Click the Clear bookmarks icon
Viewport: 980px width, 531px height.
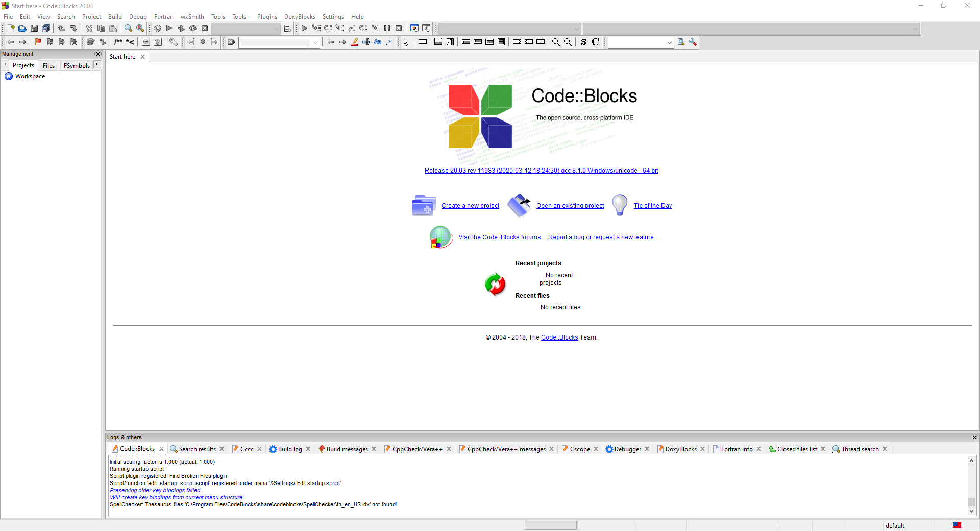(73, 42)
